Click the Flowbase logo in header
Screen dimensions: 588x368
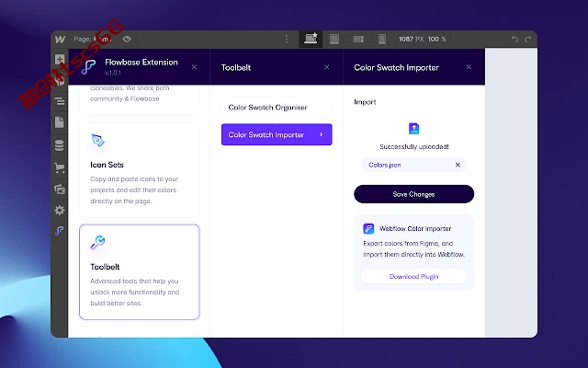[x=88, y=67]
